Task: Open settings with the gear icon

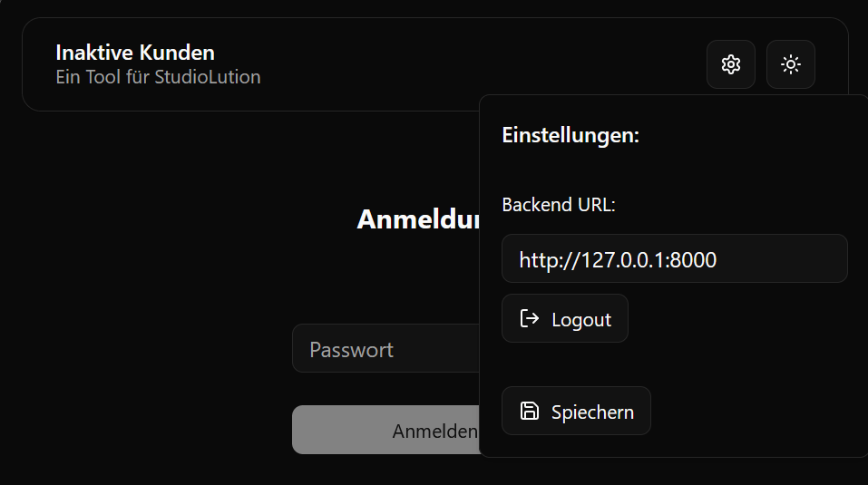Action: (x=731, y=64)
